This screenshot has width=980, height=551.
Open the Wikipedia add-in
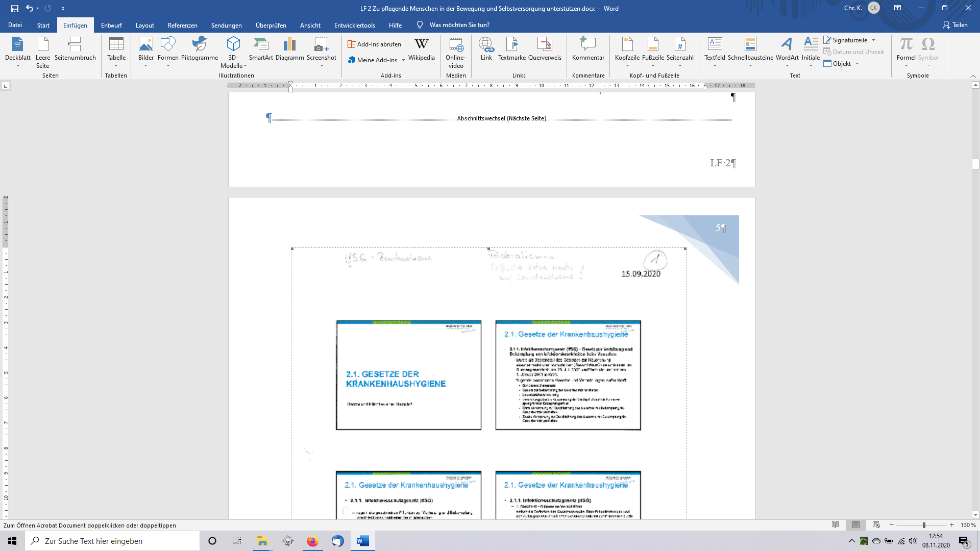click(x=421, y=49)
